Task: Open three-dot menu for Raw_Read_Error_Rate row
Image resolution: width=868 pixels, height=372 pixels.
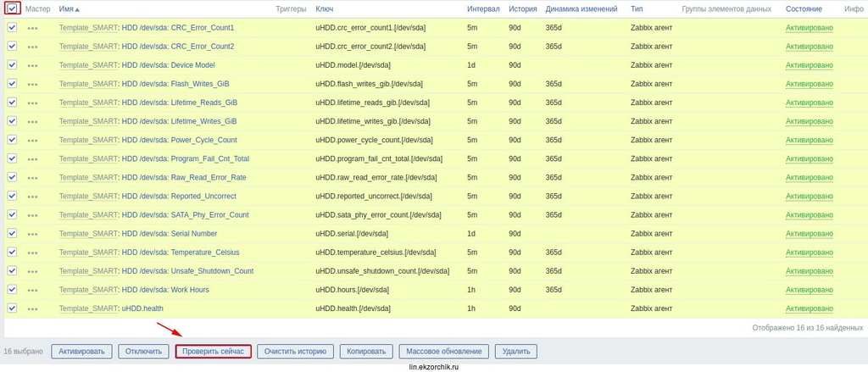Action: (x=32, y=178)
